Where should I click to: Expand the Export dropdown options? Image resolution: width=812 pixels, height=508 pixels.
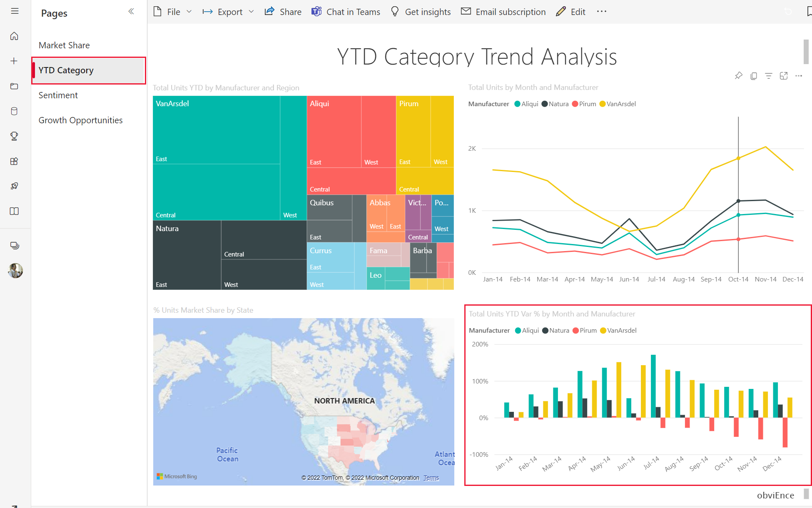pyautogui.click(x=250, y=12)
